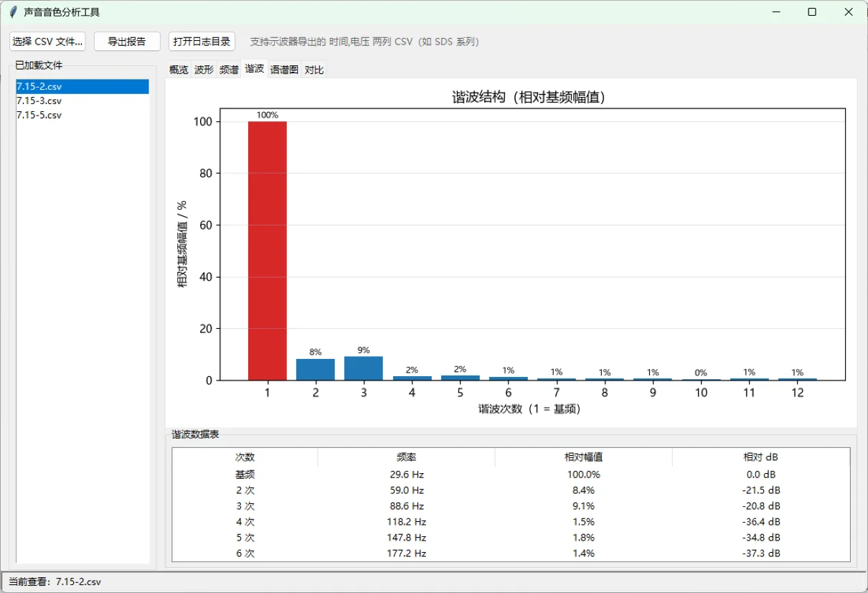Click the chart title 谐波结构（相对基频幅值）
This screenshot has height=593, width=868.
(529, 98)
